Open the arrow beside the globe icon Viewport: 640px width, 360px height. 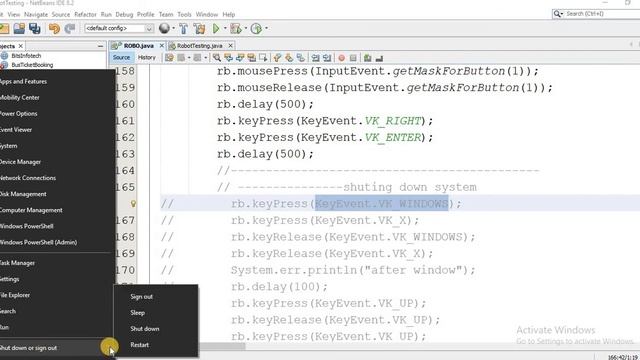click(x=173, y=28)
